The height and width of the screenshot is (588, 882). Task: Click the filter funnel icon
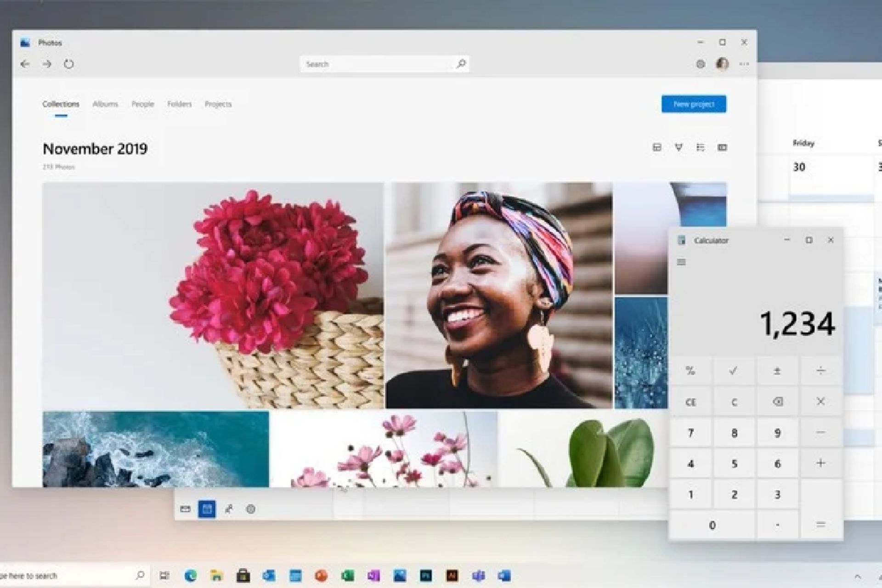click(678, 147)
